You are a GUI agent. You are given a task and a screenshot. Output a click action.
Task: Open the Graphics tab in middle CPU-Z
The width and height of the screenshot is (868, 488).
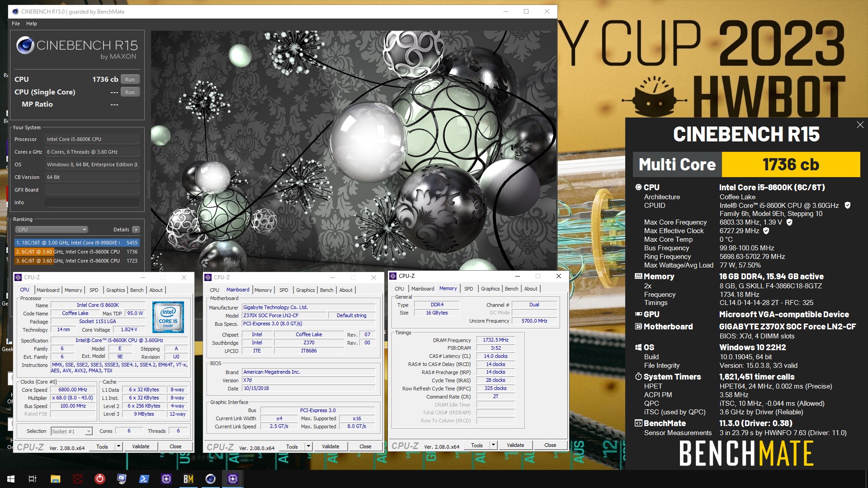pos(306,290)
